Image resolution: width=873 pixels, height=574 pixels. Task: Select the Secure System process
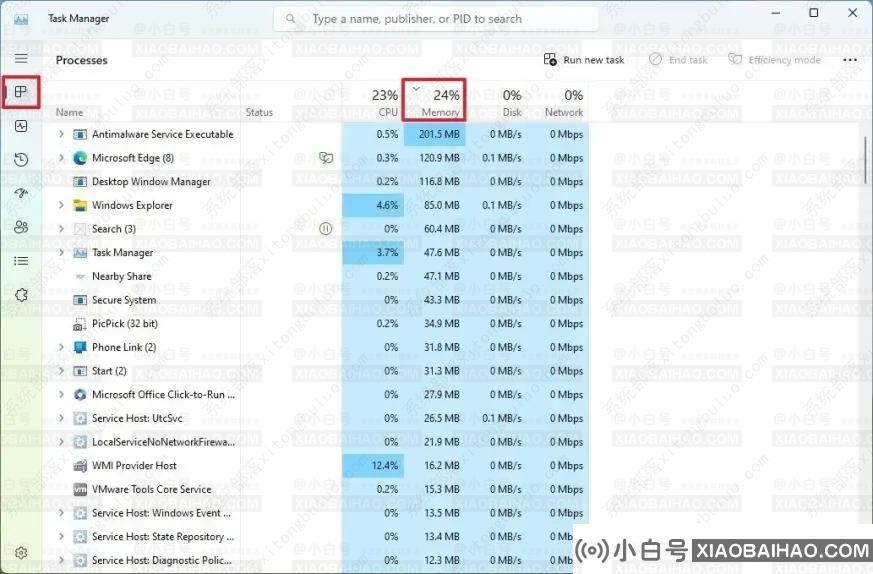tap(316, 300)
